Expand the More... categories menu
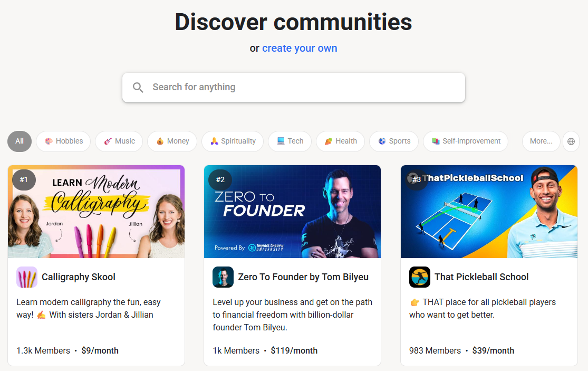Image resolution: width=588 pixels, height=371 pixels. pos(541,141)
